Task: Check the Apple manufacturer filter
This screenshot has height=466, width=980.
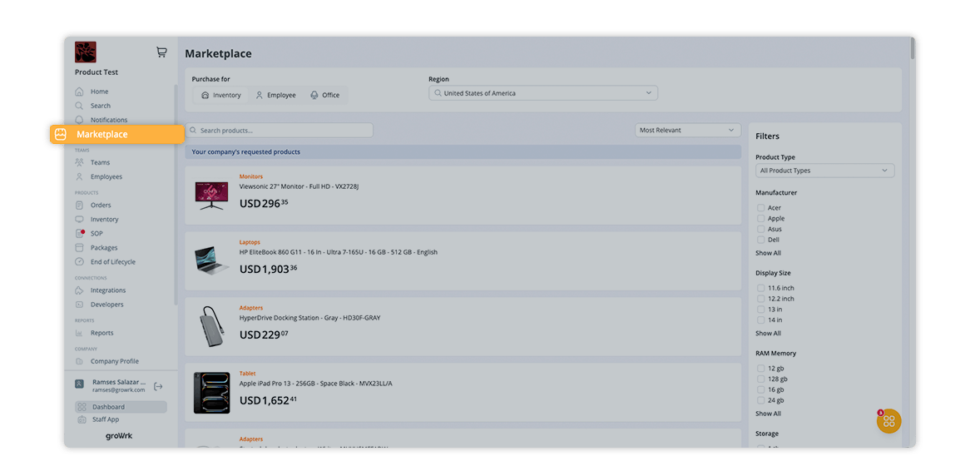Action: (x=761, y=219)
